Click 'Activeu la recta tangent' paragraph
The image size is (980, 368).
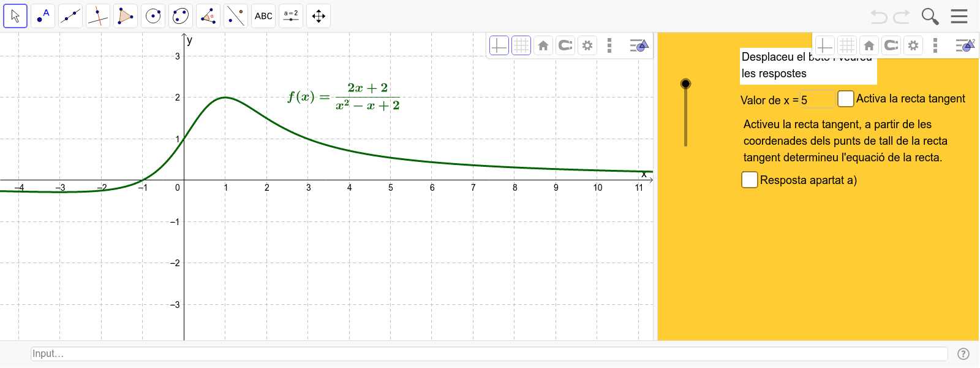(x=845, y=141)
